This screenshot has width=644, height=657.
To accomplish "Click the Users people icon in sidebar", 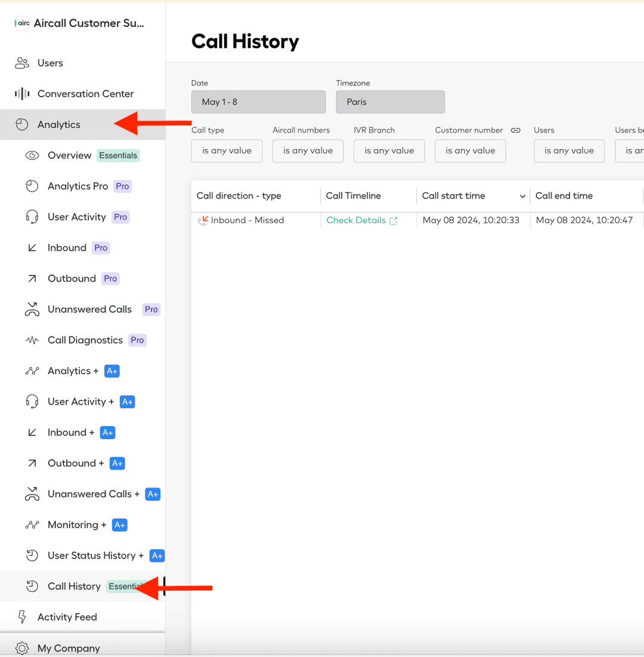I will [x=22, y=63].
